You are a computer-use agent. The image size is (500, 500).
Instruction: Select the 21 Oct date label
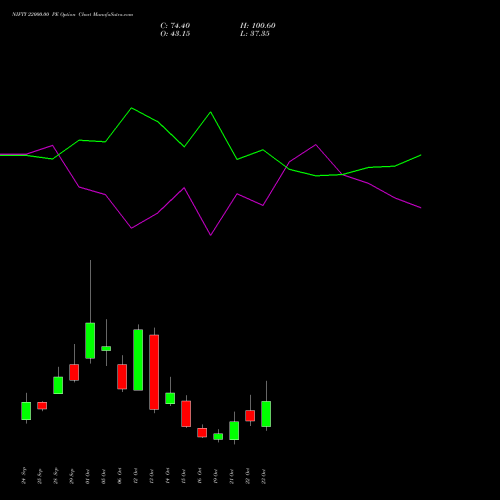tap(232, 476)
